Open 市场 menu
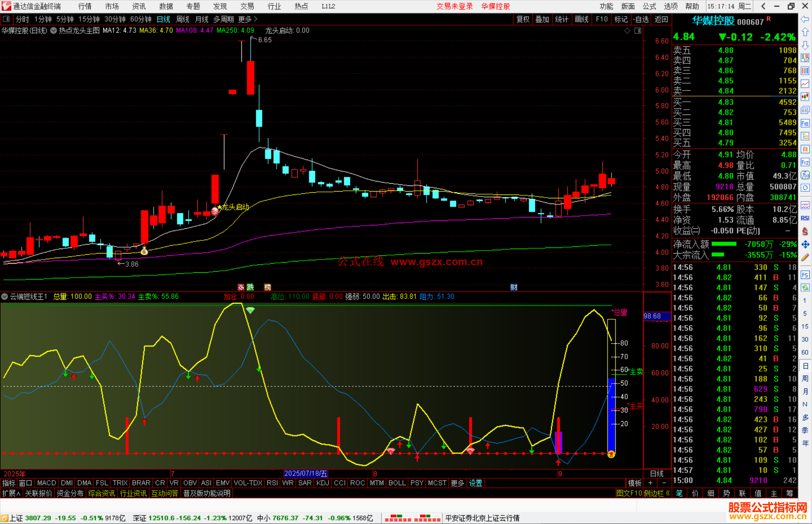 (112, 6)
